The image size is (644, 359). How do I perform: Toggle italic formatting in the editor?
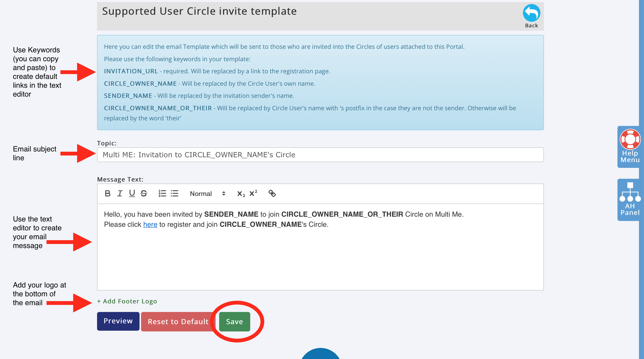120,193
